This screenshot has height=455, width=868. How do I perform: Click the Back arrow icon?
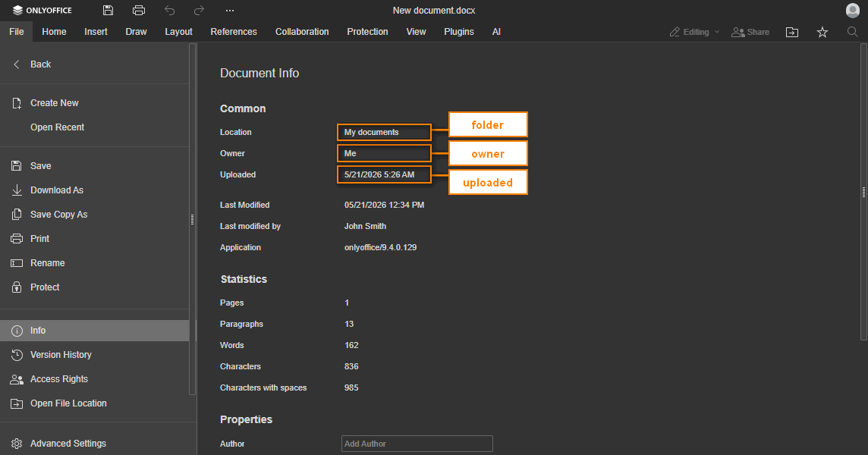pyautogui.click(x=17, y=64)
